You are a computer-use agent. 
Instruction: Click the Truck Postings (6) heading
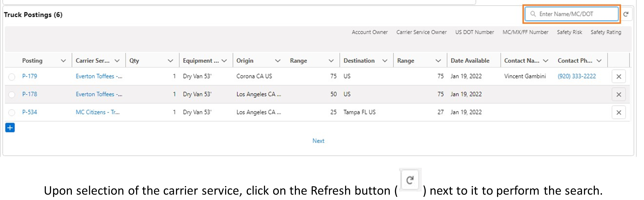[x=33, y=15]
